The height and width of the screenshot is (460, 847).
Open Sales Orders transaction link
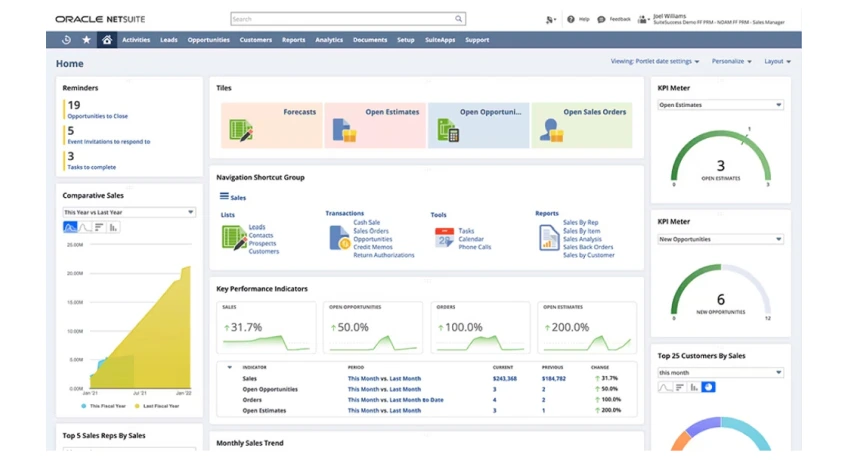(x=371, y=231)
